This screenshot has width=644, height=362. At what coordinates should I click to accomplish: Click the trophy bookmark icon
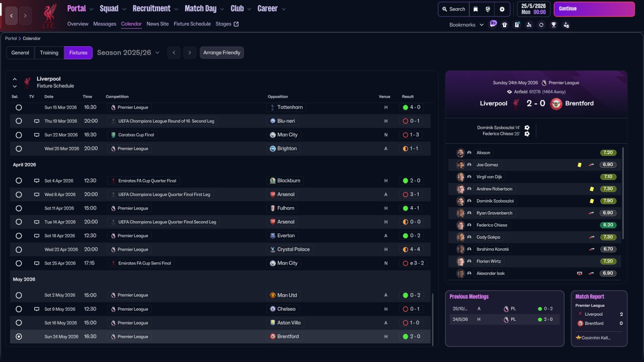click(554, 25)
